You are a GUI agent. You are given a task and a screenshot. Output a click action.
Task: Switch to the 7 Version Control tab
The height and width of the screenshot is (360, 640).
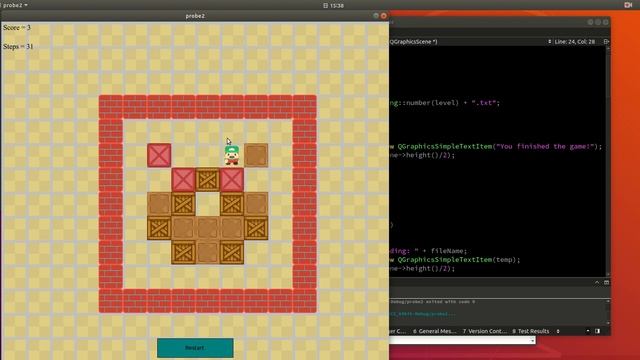(x=484, y=331)
